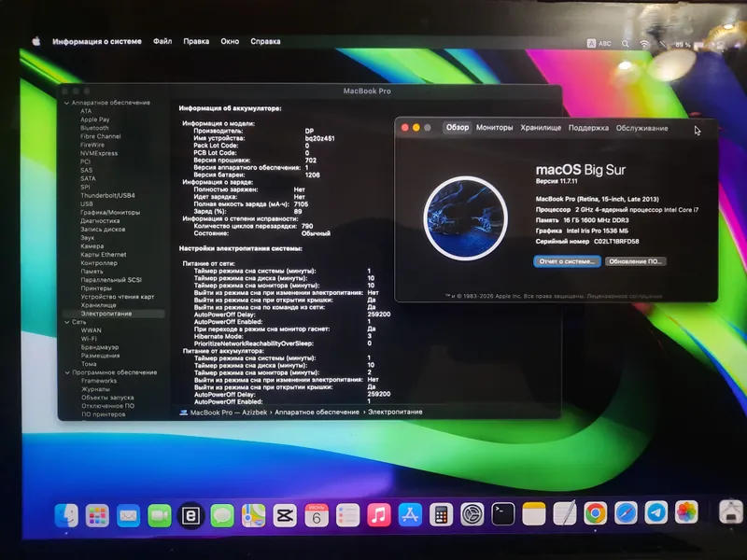Image resolution: width=747 pixels, height=560 pixels.
Task: Open the black 'e' app in dock
Action: 190,515
